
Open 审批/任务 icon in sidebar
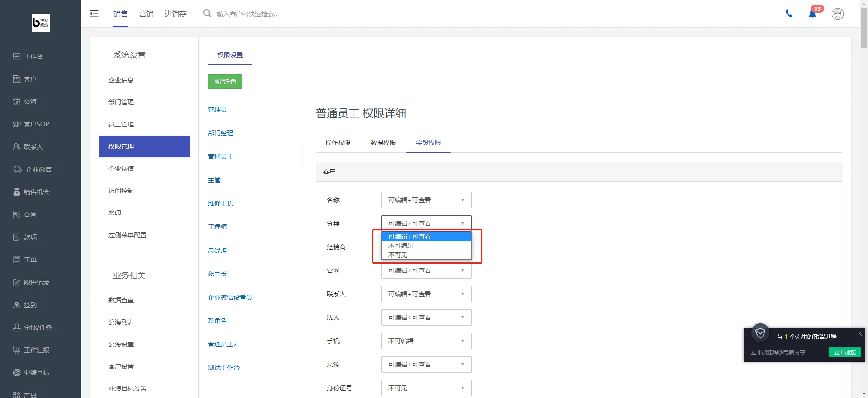17,328
